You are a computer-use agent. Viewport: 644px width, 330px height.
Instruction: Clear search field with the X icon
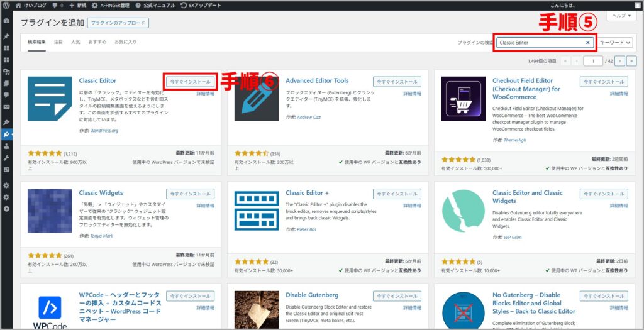pos(588,43)
